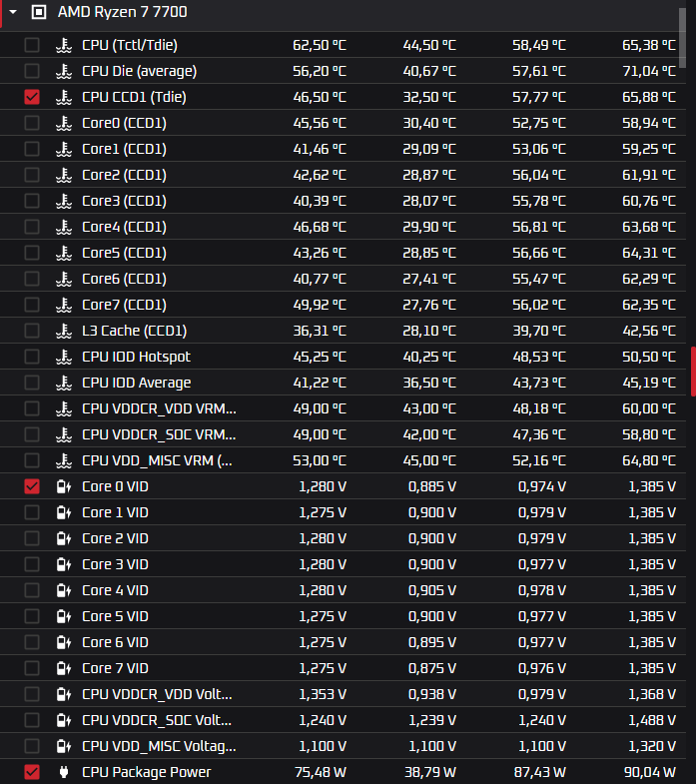Click the 71,04 °C maximum of CPU Die (average)
The height and width of the screenshot is (784, 696).
(x=649, y=71)
